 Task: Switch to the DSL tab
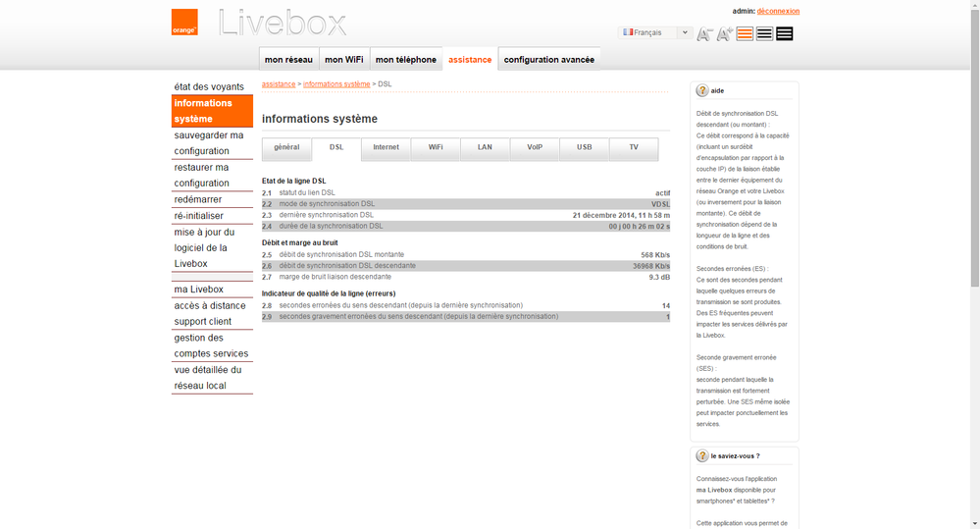point(336,149)
